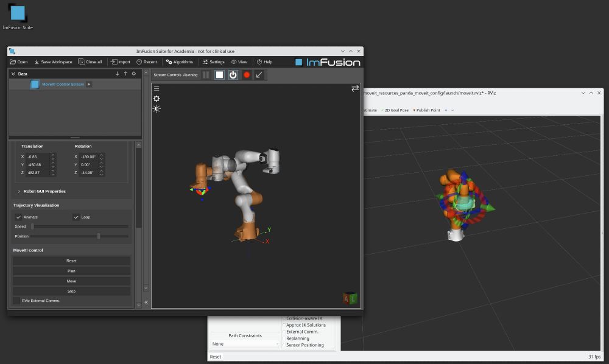Click the minus icon in the RViz toolbar
609x364 pixels.
tap(452, 110)
